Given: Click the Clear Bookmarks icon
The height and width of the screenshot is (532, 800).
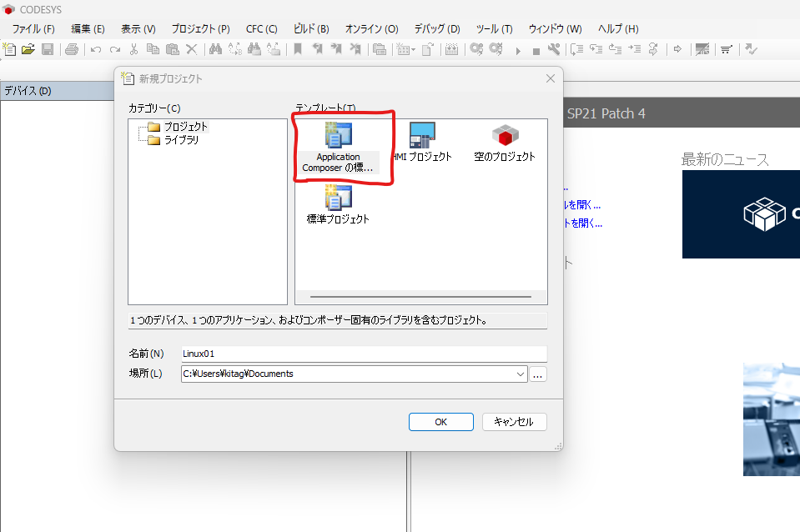Looking at the screenshot, I should (x=355, y=49).
